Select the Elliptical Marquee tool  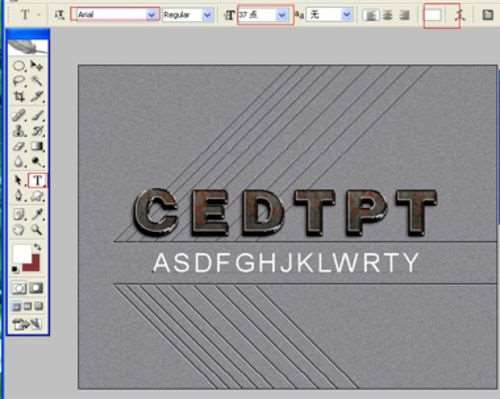(x=19, y=66)
